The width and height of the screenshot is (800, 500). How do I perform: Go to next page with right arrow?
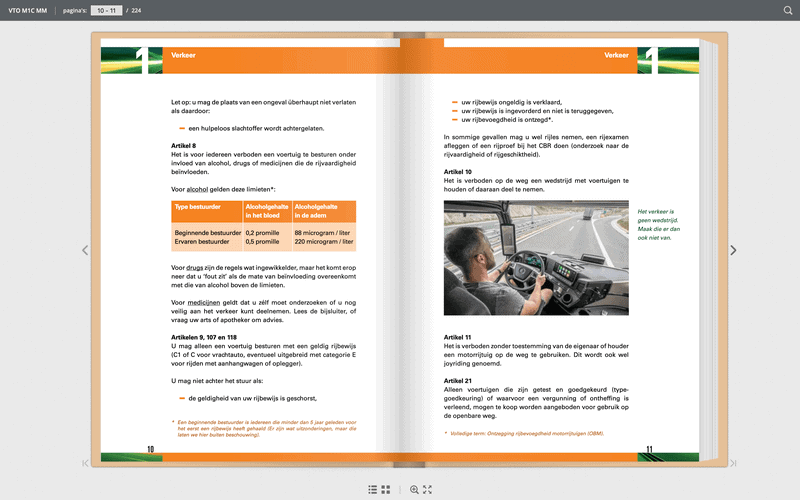[733, 251]
